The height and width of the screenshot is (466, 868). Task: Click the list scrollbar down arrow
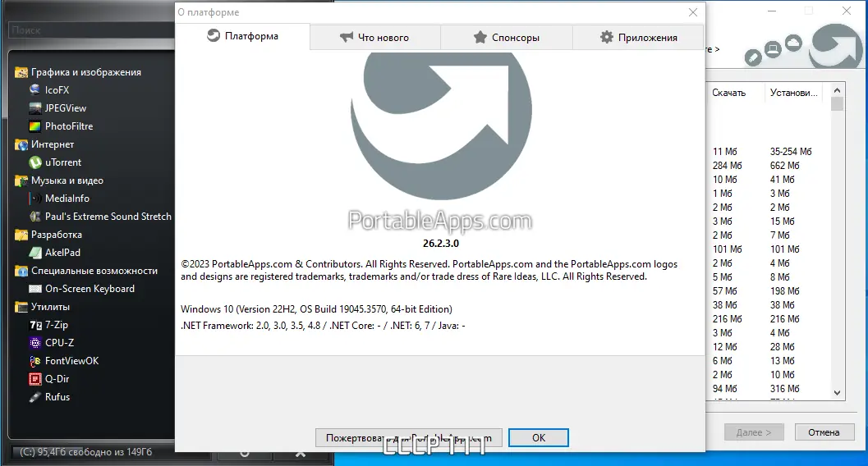[x=837, y=392]
